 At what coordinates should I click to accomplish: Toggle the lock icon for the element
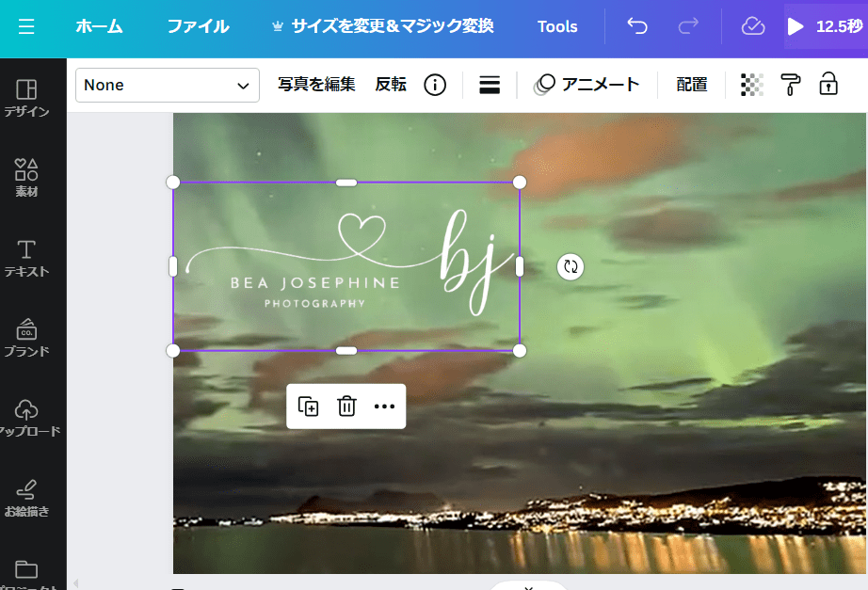point(828,84)
